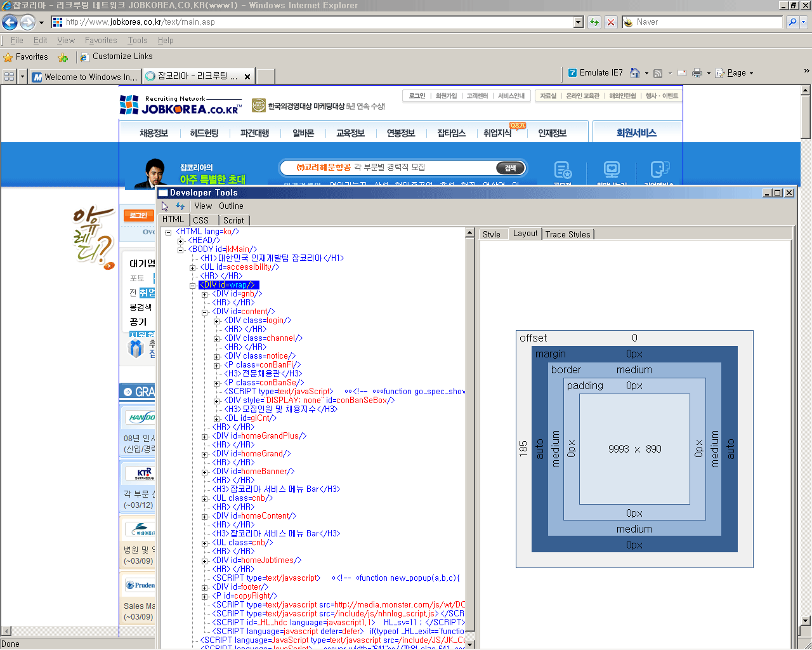The height and width of the screenshot is (650, 812).
Task: Click the Emulate IE7 button
Action: click(595, 73)
